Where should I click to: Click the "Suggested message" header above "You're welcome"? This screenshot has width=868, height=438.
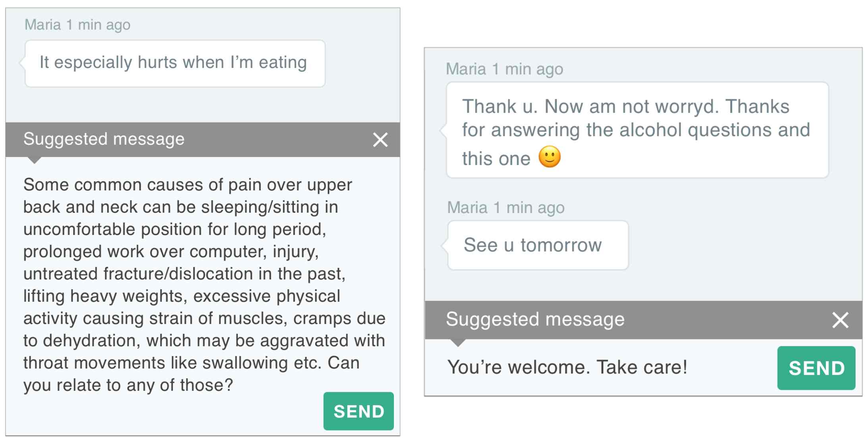coord(535,319)
